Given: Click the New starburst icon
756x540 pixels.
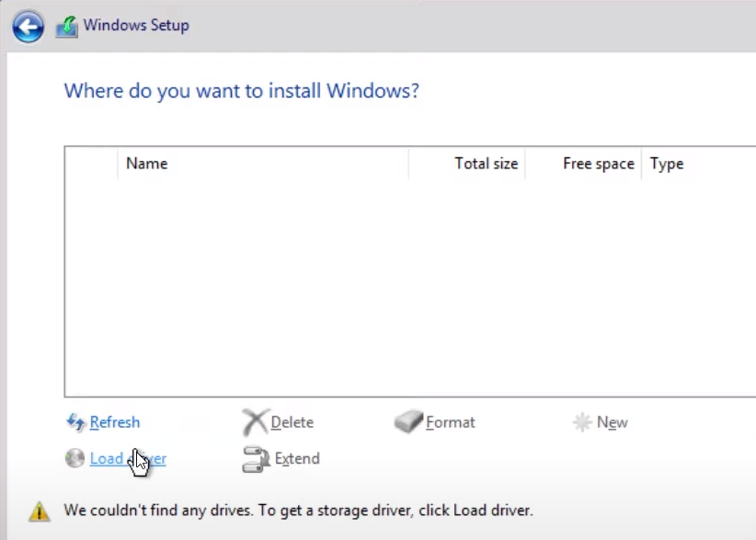Looking at the screenshot, I should click(582, 422).
